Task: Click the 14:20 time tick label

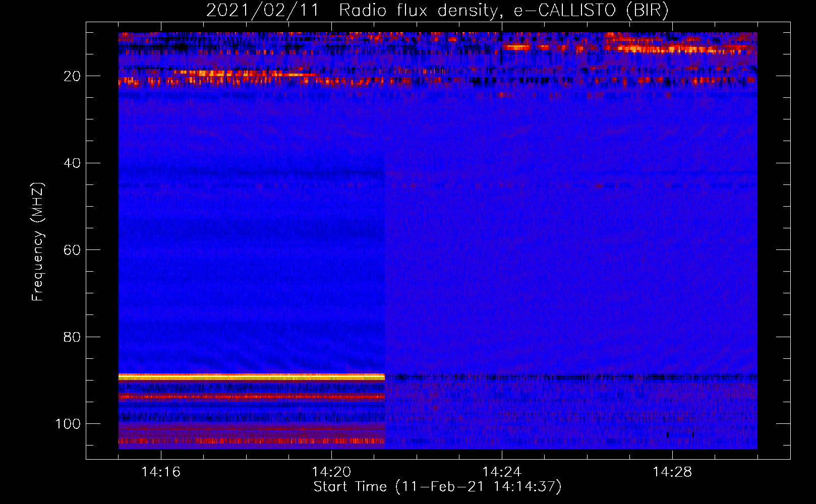Action: (331, 472)
